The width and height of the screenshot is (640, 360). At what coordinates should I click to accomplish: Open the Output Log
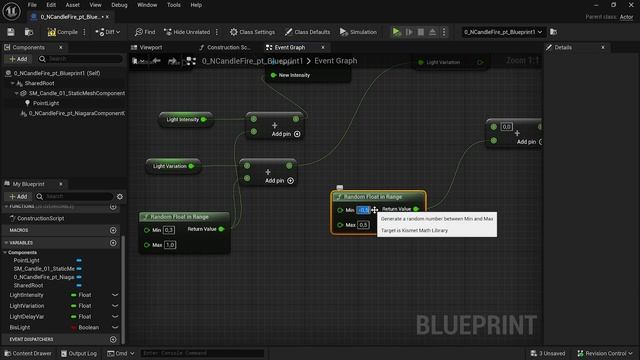(79, 353)
